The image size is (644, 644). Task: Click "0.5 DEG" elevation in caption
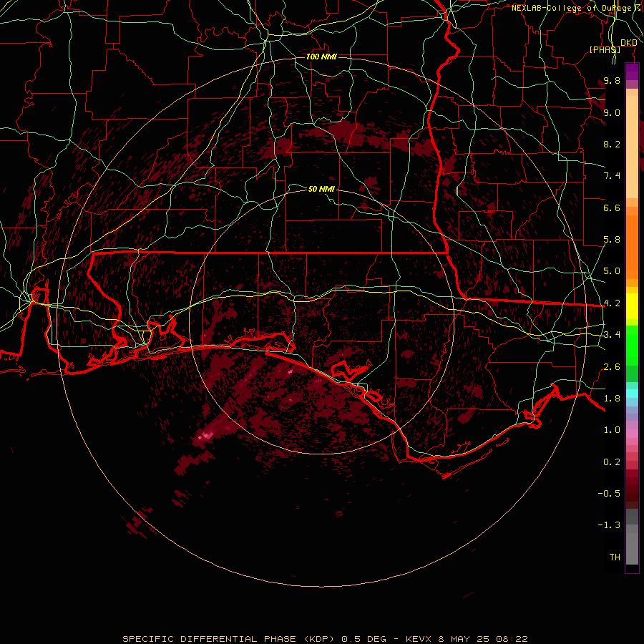[x=364, y=639]
